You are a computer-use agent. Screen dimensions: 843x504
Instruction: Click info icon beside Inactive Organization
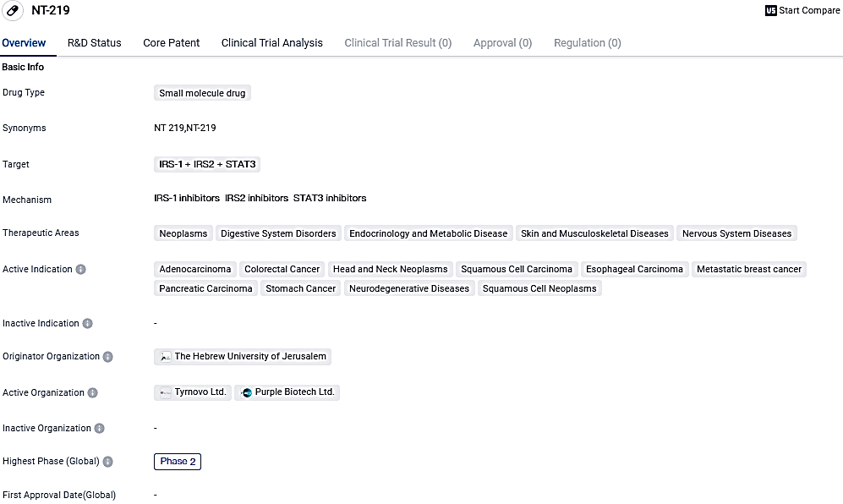[100, 429]
